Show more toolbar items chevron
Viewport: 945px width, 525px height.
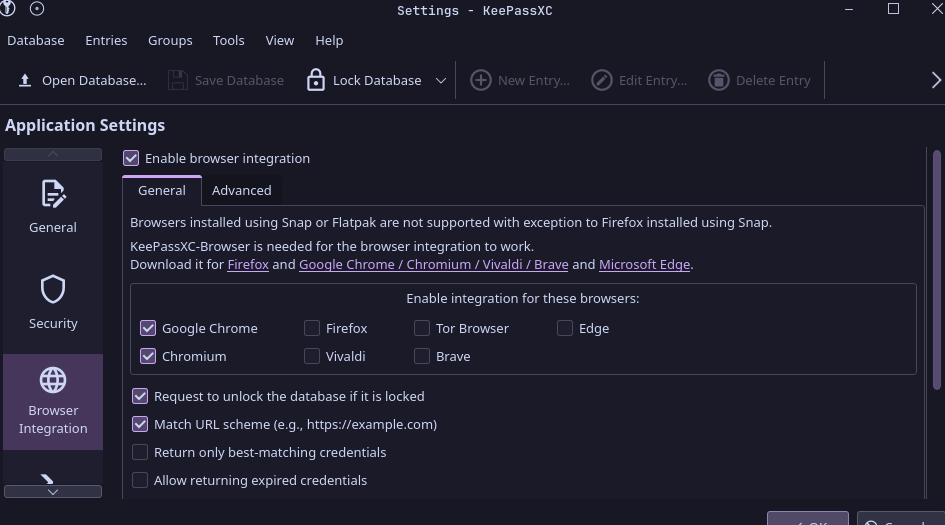coord(936,80)
